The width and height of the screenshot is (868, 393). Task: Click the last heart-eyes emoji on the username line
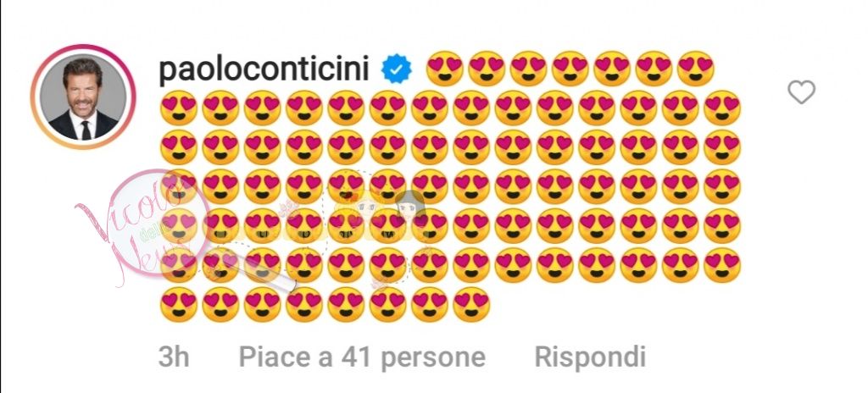pyautogui.click(x=696, y=69)
